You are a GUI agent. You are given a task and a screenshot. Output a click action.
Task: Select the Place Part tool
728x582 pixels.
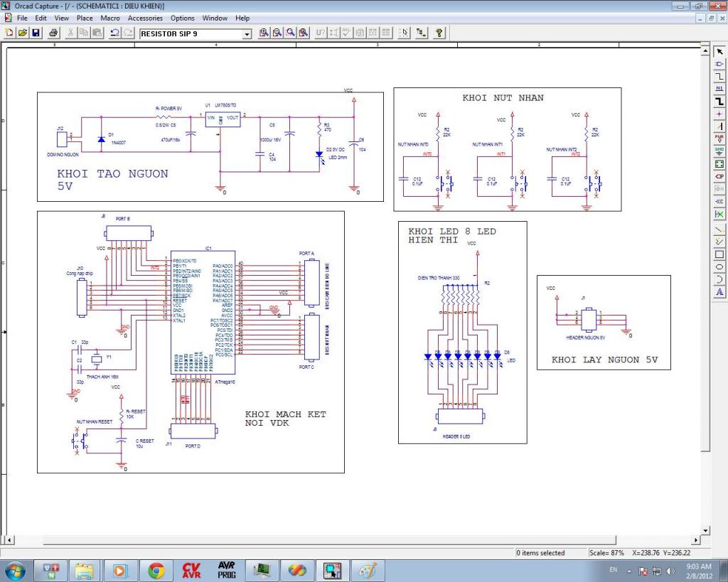(719, 64)
